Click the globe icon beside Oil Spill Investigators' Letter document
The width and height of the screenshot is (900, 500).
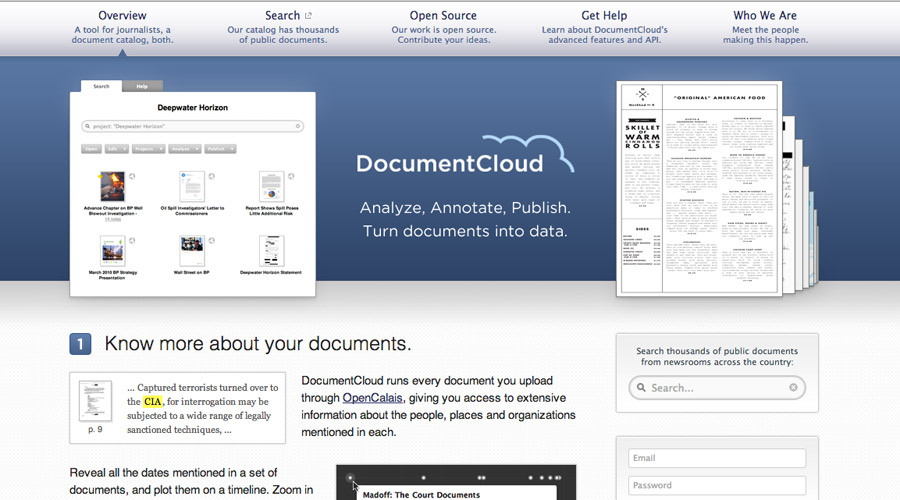click(211, 176)
